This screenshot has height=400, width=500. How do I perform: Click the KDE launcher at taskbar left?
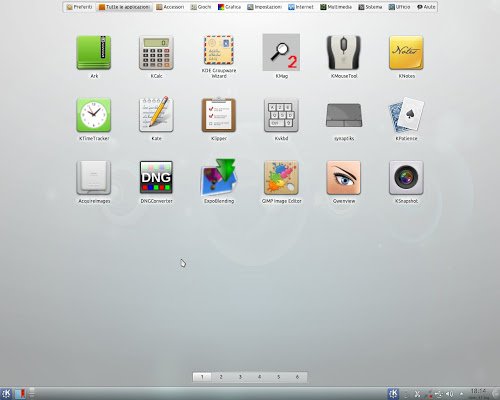(6, 394)
